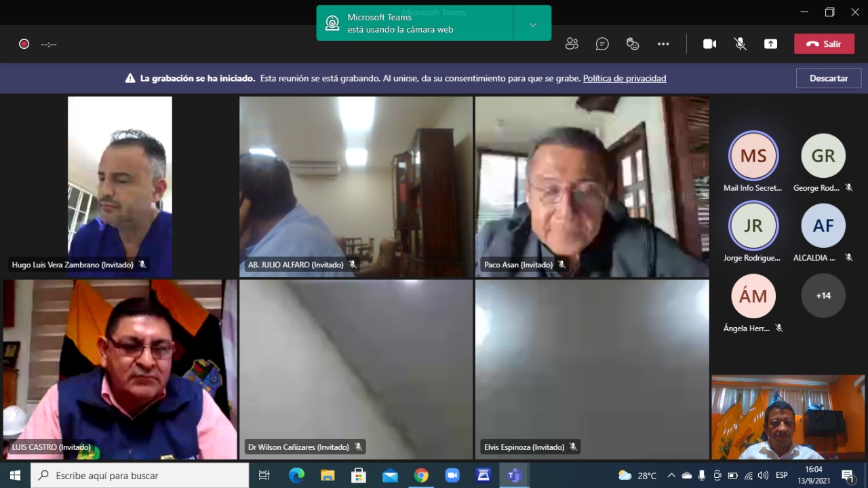Viewport: 868px width, 488px height.
Task: Click the recording indicator icon
Action: pyautogui.click(x=24, y=44)
